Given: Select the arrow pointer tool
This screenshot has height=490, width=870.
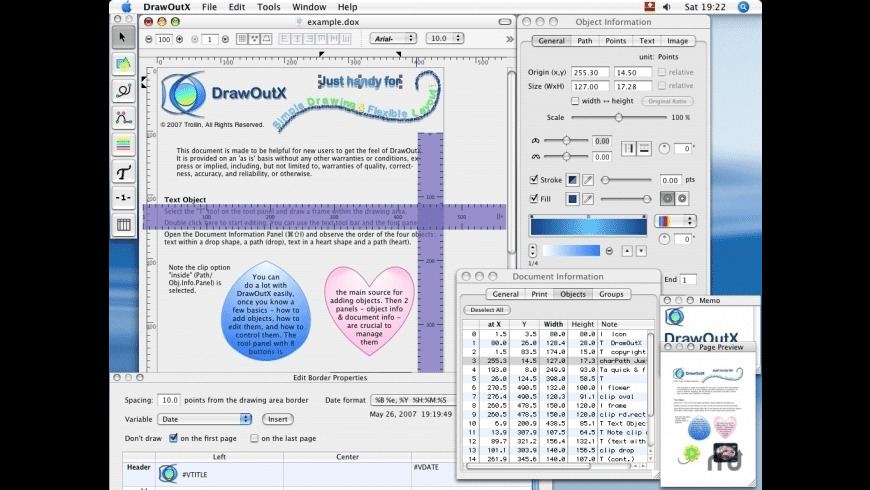Looking at the screenshot, I should tap(123, 37).
